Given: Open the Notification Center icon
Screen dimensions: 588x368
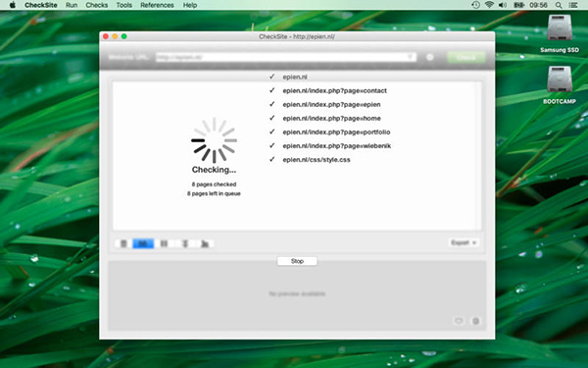Looking at the screenshot, I should [573, 5].
